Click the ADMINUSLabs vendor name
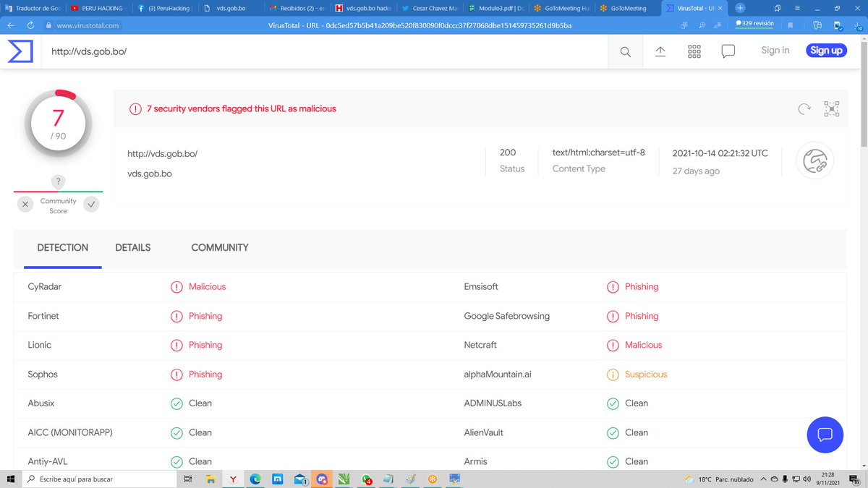The image size is (868, 488). point(493,403)
